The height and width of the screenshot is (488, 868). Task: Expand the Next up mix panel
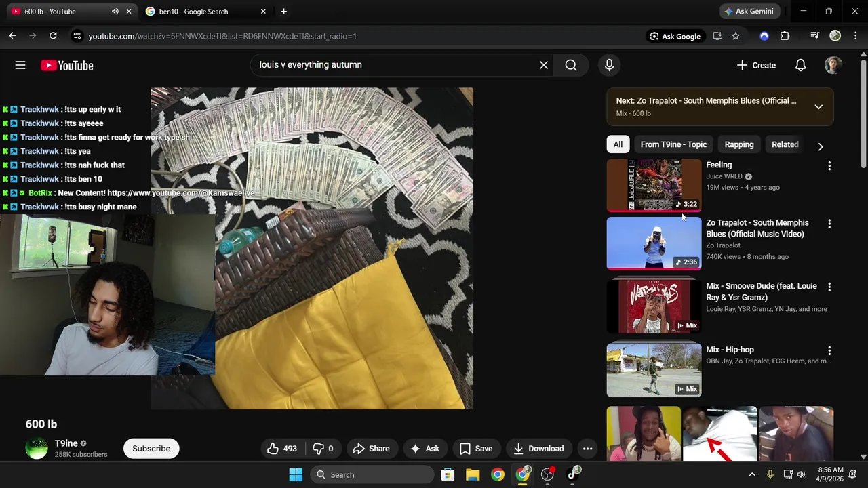pos(818,107)
